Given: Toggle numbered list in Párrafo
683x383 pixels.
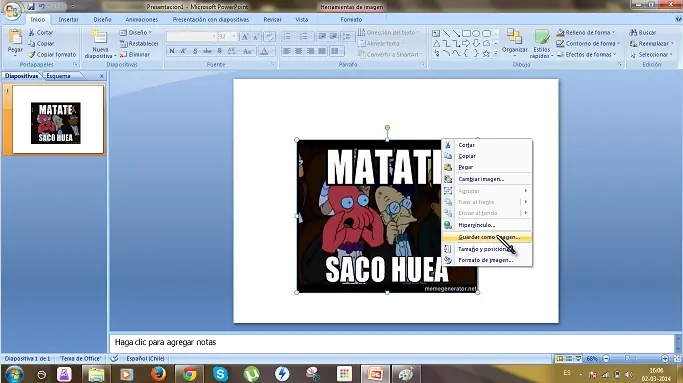Looking at the screenshot, I should coord(304,37).
